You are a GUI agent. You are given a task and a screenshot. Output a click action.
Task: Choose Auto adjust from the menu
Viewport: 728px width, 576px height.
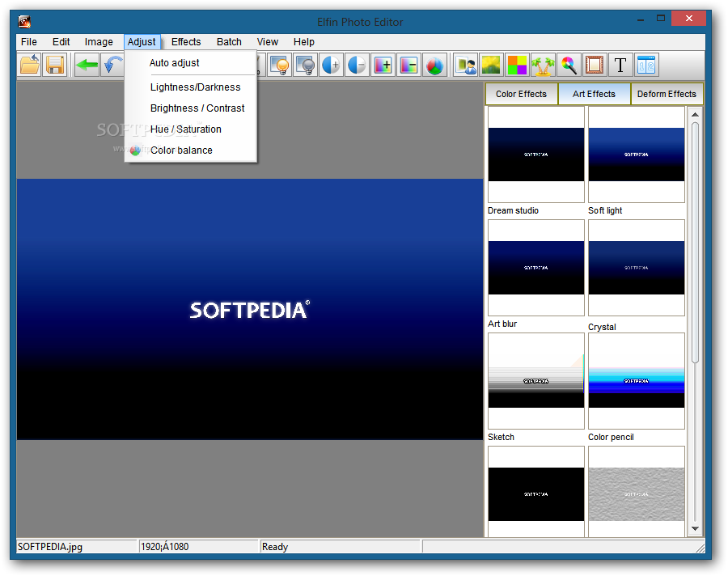(x=191, y=63)
